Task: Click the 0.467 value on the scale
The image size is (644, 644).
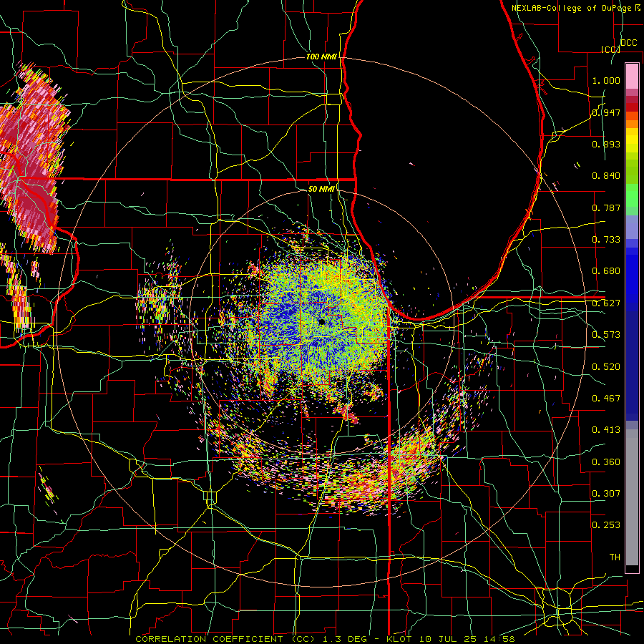Action: pos(606,399)
